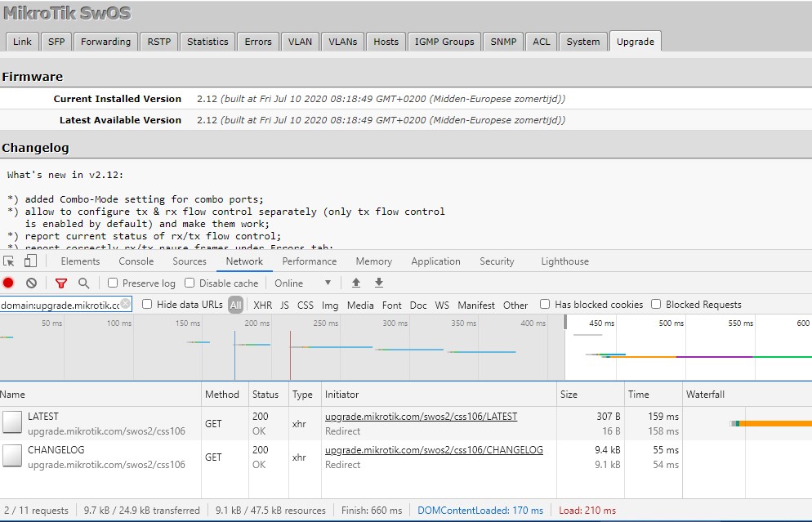
Task: Sort requests by Time column header
Action: [654, 394]
